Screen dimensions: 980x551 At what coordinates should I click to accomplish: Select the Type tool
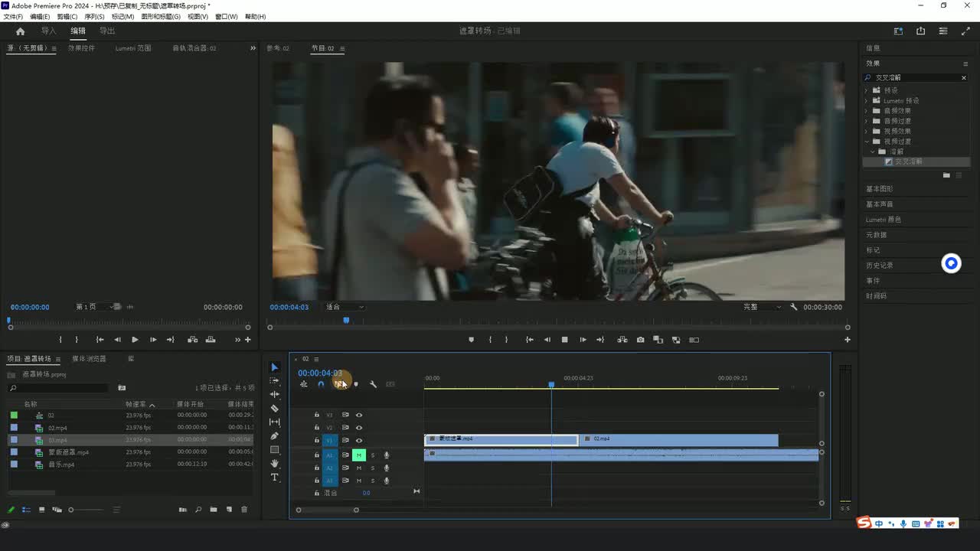pyautogui.click(x=275, y=478)
